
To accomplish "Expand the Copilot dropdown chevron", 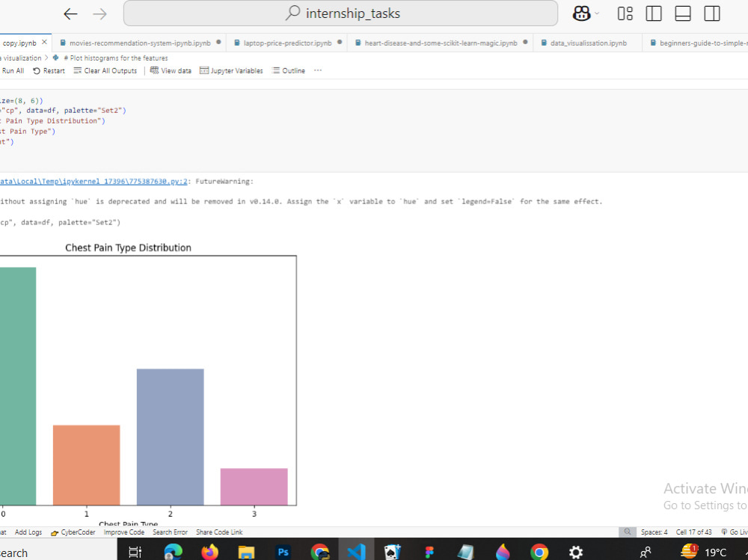I will [x=597, y=13].
